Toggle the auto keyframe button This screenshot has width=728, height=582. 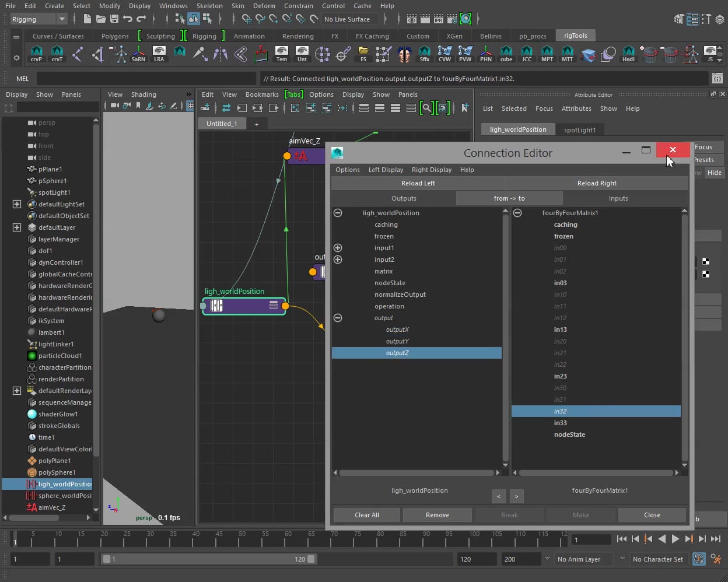(x=698, y=559)
